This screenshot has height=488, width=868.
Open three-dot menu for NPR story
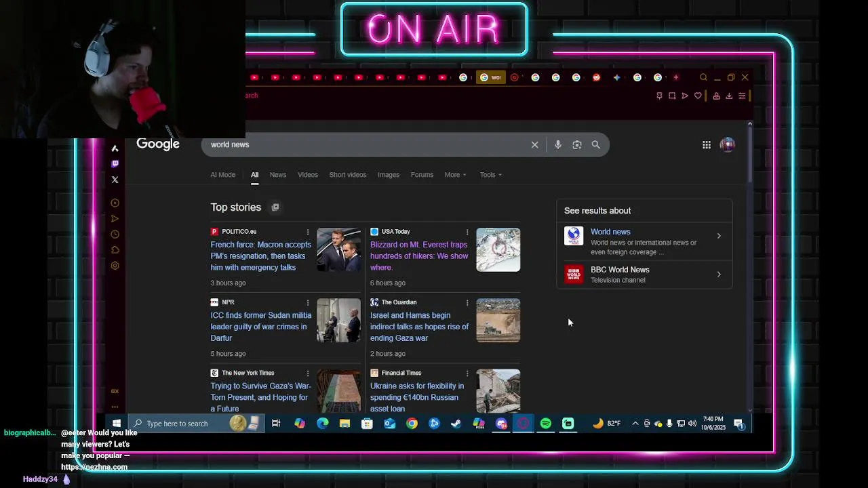coord(308,302)
